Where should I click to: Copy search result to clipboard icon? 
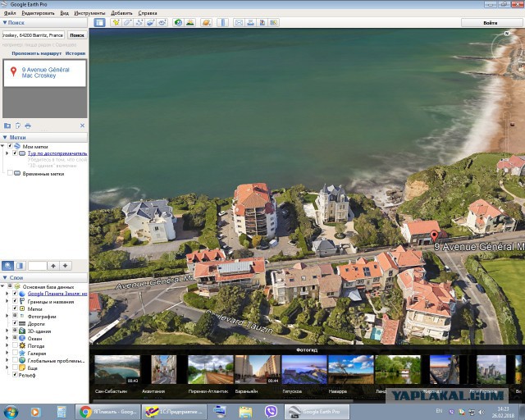[x=18, y=126]
